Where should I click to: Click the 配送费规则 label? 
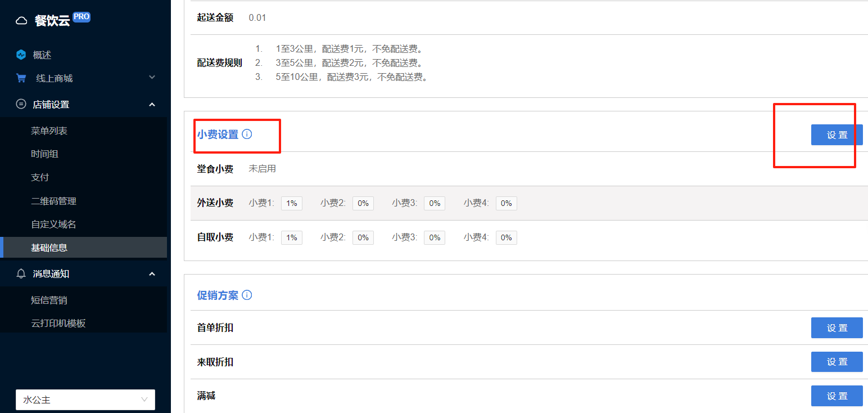(220, 63)
